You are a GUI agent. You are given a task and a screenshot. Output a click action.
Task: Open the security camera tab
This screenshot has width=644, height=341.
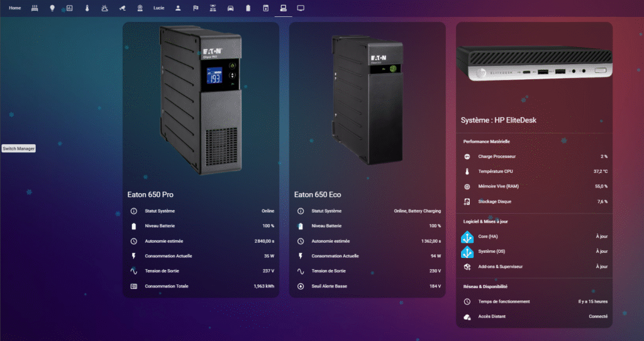coord(123,8)
